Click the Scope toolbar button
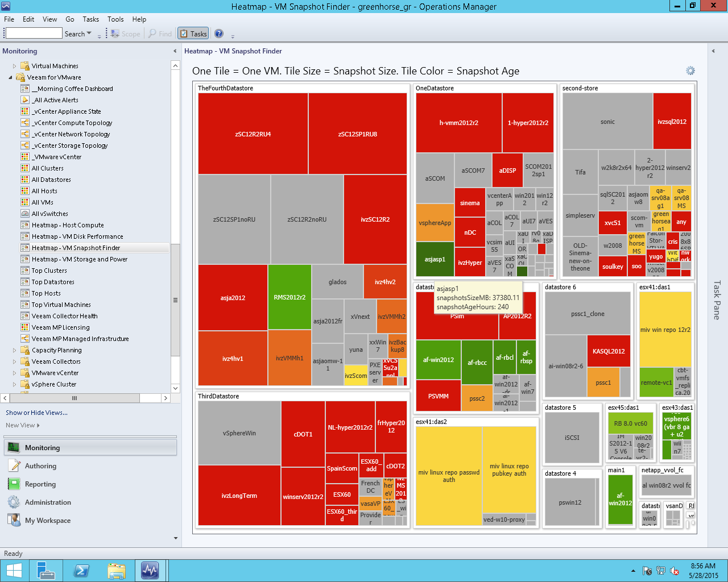 pyautogui.click(x=126, y=34)
